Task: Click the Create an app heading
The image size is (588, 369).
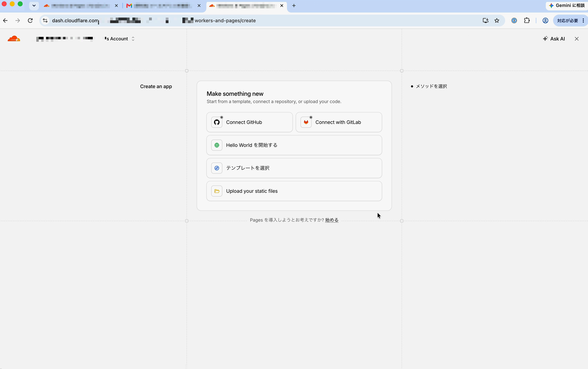Action: coord(156,86)
